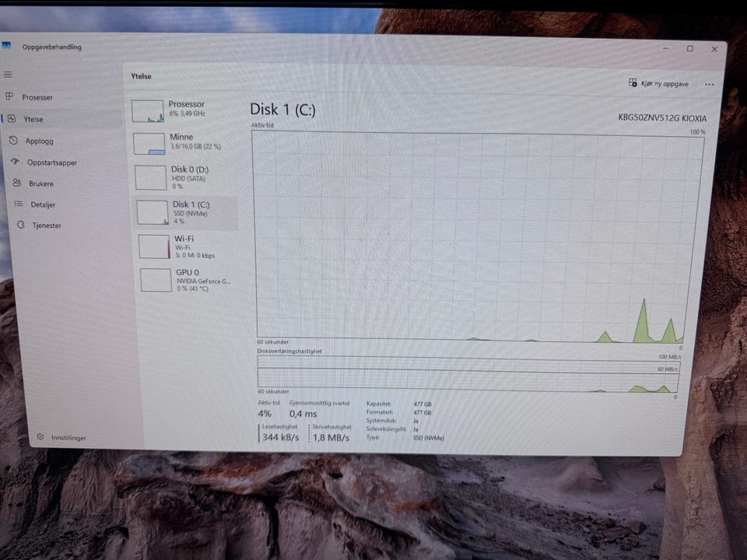Click the three-dot more options button
The width and height of the screenshot is (747, 560).
point(710,85)
